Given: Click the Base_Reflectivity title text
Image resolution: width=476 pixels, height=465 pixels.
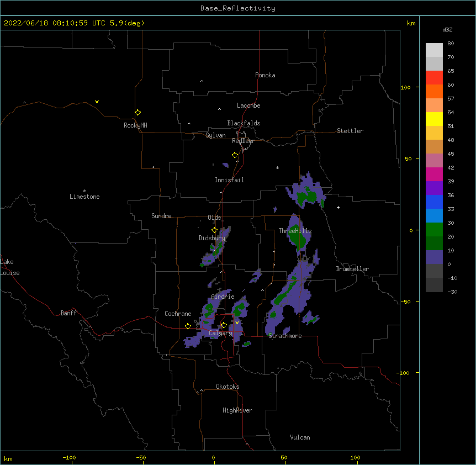Looking at the screenshot, I should coord(238,8).
